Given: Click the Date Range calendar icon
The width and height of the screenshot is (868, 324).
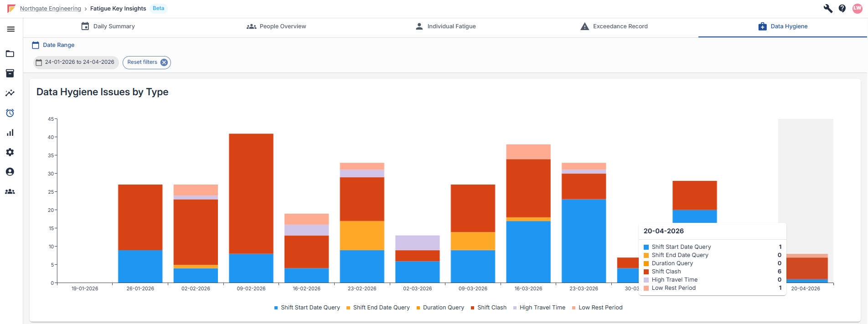Looking at the screenshot, I should [36, 45].
